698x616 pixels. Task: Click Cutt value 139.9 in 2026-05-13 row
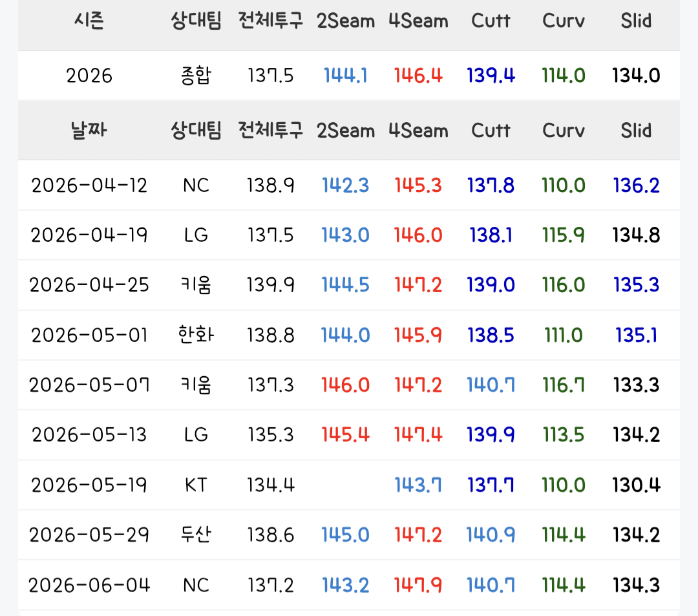pyautogui.click(x=491, y=435)
